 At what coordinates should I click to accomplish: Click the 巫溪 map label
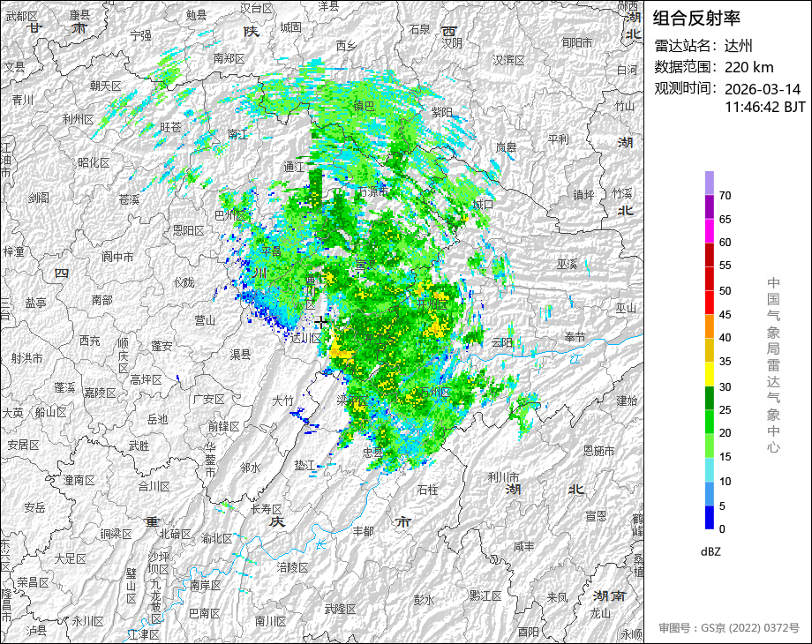tap(567, 264)
